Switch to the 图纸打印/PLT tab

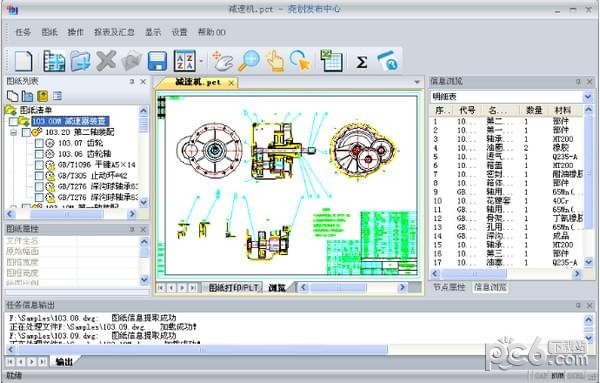point(233,288)
